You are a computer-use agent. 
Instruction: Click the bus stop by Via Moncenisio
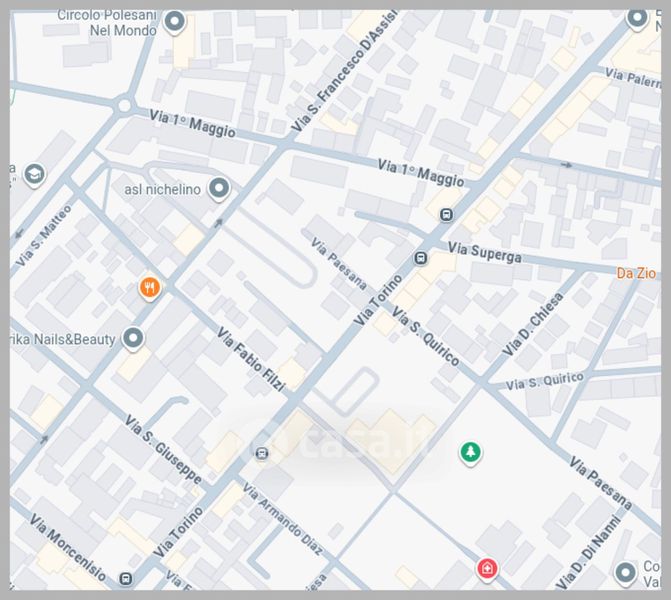(126, 578)
